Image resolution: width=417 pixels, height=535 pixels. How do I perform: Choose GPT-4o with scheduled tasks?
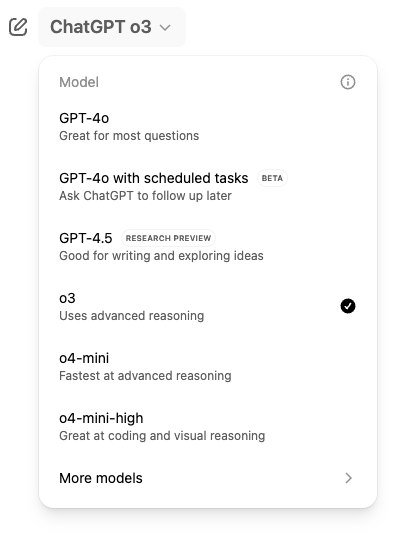[207, 187]
